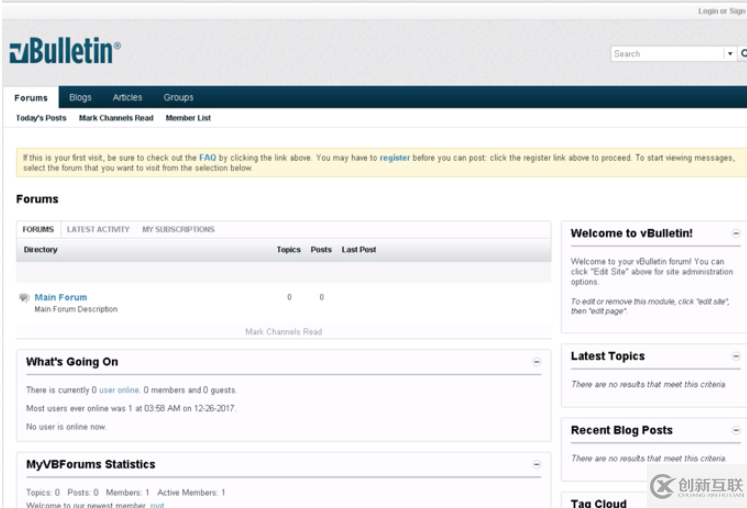Switch to the LATEST ACTIVITY tab

coord(98,230)
